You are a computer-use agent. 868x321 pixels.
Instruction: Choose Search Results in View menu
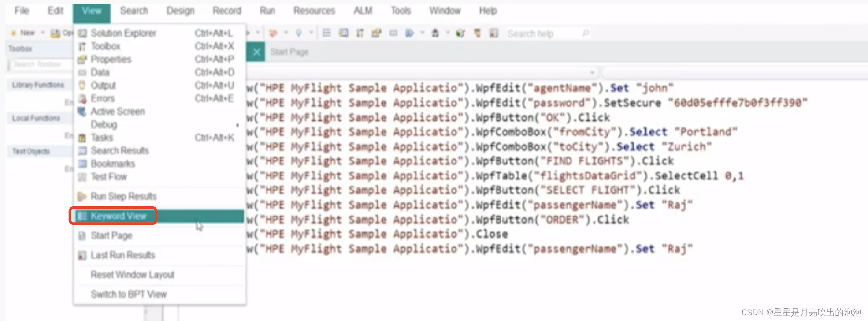click(x=159, y=151)
